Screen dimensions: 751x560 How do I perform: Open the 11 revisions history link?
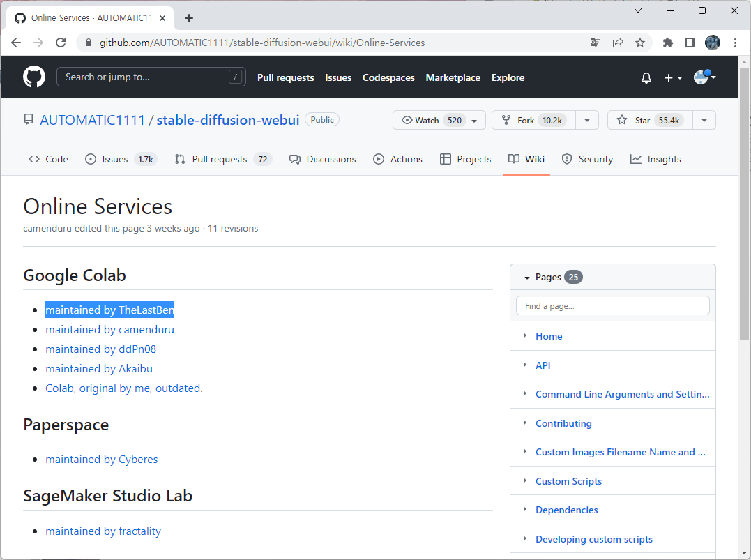click(x=233, y=229)
